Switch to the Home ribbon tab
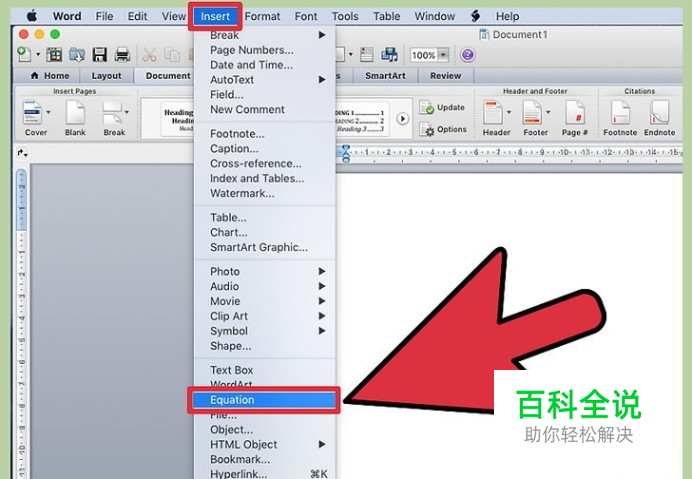 [x=50, y=76]
